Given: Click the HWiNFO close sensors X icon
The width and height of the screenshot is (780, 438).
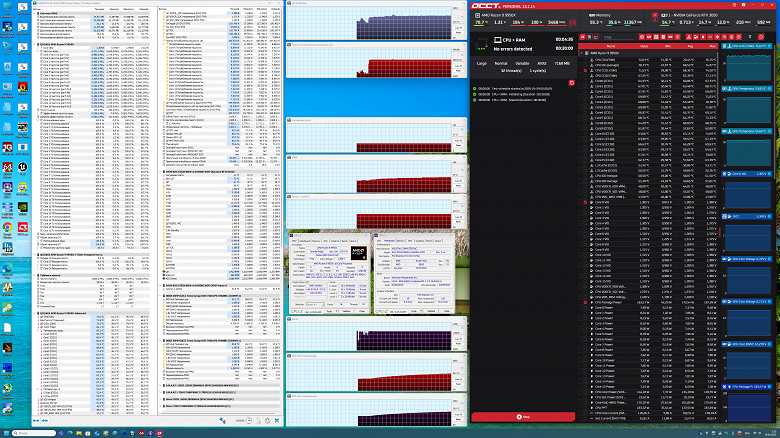Looking at the screenshot, I should [x=277, y=421].
